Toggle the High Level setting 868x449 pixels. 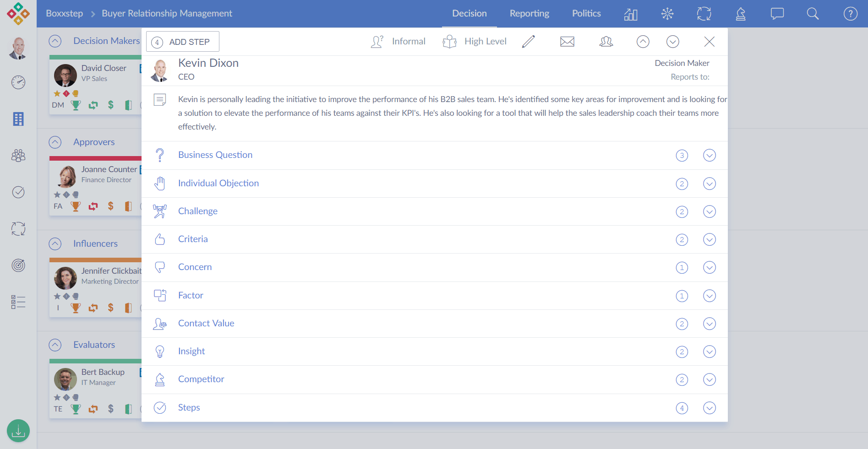(475, 42)
